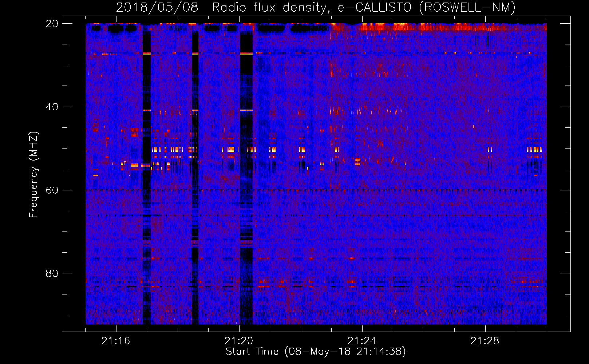
Task: Click the 'Frequency (MHZ)' axis label
Action: pyautogui.click(x=33, y=175)
